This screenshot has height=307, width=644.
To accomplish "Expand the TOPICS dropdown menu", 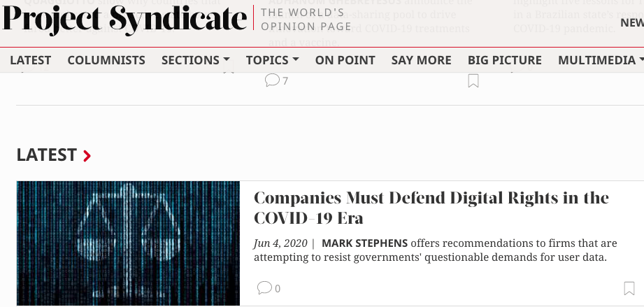I will tap(272, 60).
